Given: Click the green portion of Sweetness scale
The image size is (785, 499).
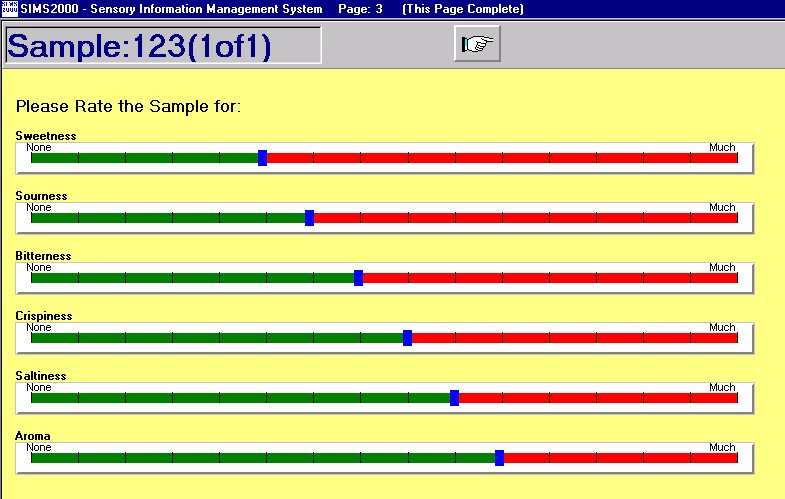Looking at the screenshot, I should tap(145, 158).
